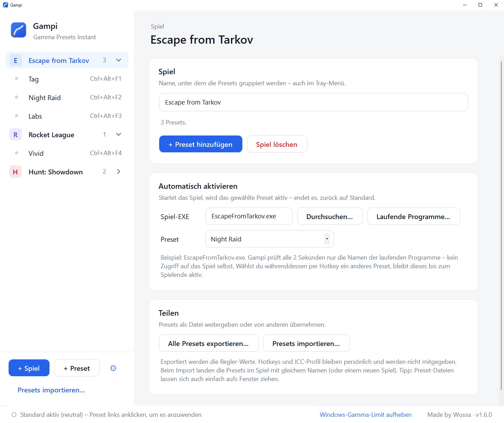
Task: Minimize the Gampi window
Action: pyautogui.click(x=465, y=5)
